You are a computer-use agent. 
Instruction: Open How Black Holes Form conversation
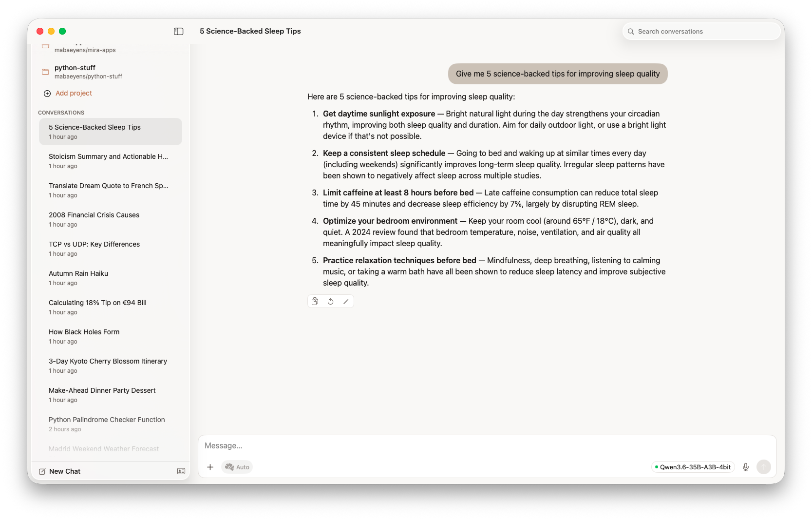tap(110, 336)
